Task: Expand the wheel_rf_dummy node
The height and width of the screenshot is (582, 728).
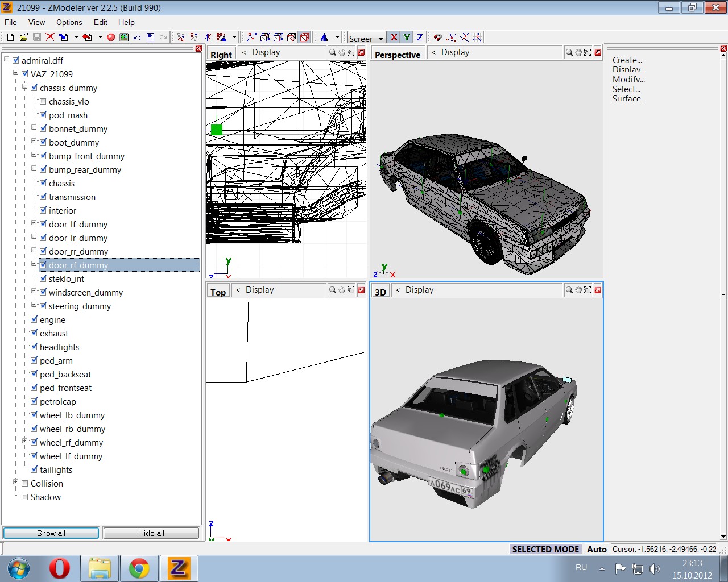Action: tap(24, 442)
